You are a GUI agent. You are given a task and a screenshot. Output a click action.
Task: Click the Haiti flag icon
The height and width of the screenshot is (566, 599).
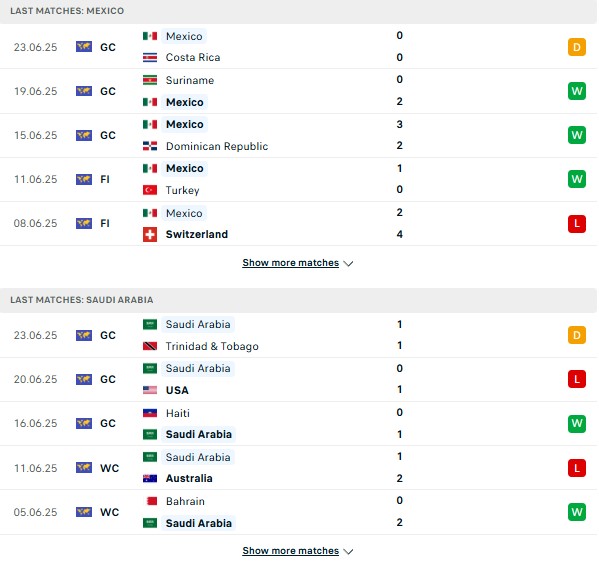click(150, 413)
